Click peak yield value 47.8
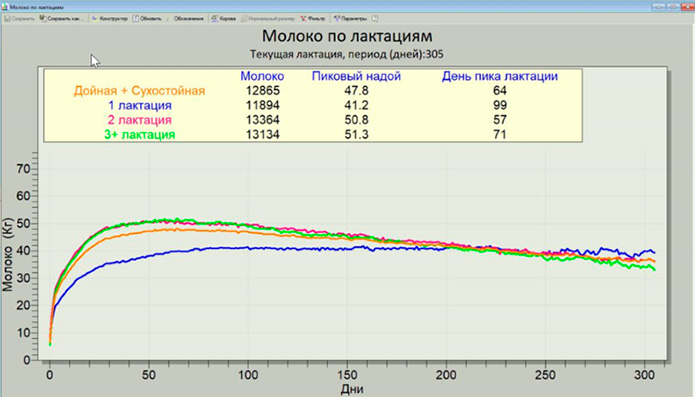Screen dimensions: 695x397 click(356, 91)
